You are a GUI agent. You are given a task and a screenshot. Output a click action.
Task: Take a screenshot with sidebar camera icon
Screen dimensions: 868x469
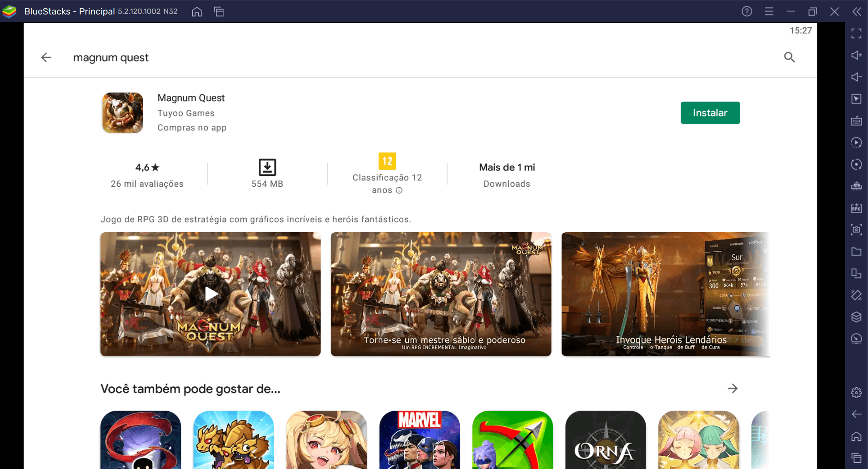tap(856, 230)
